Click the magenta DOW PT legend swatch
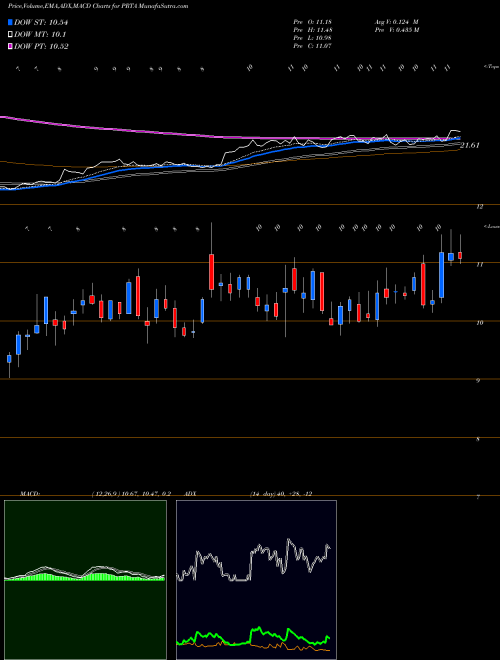This screenshot has height=660, width=500. tap(10, 47)
